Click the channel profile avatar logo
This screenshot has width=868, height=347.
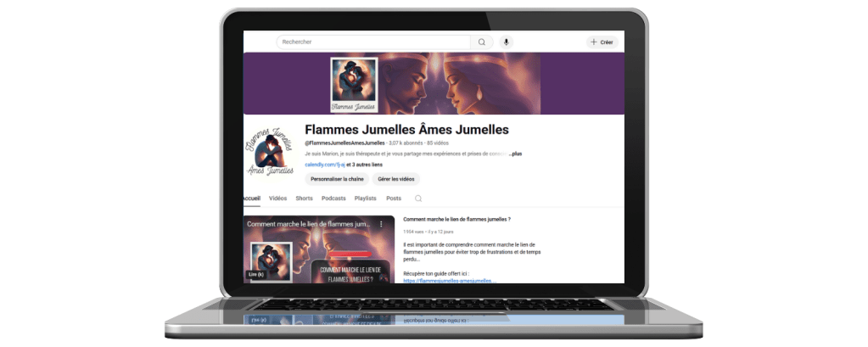click(270, 153)
